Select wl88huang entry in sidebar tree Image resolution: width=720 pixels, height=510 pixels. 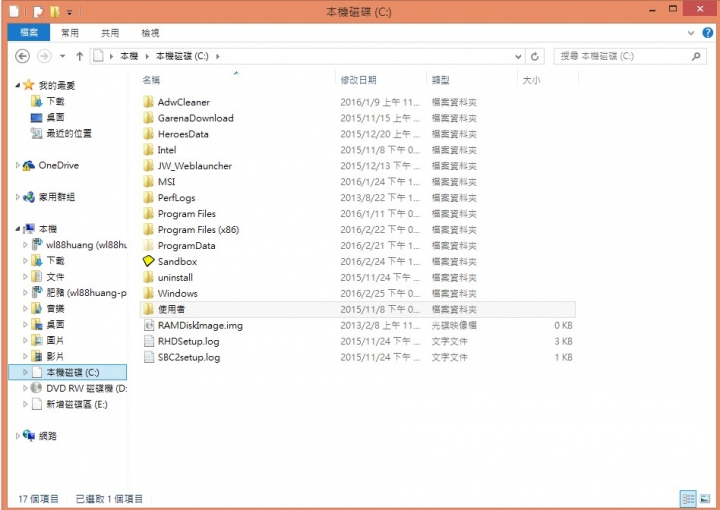point(86,245)
